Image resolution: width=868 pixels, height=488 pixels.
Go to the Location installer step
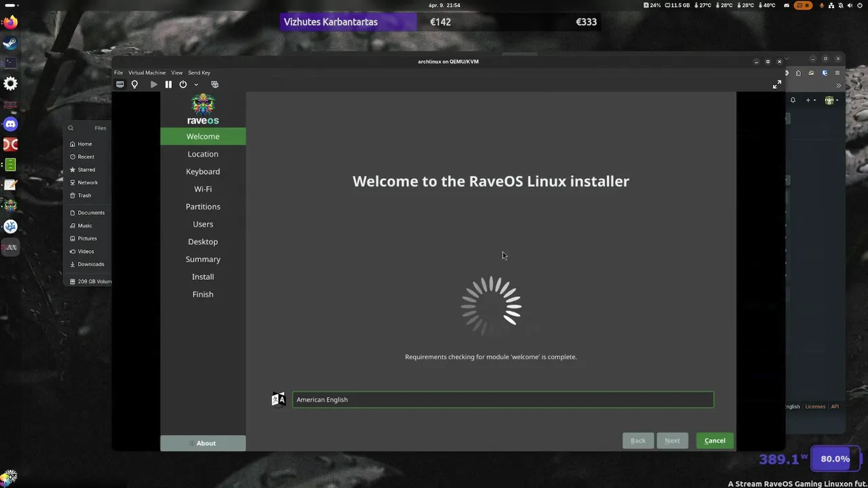pyautogui.click(x=203, y=154)
